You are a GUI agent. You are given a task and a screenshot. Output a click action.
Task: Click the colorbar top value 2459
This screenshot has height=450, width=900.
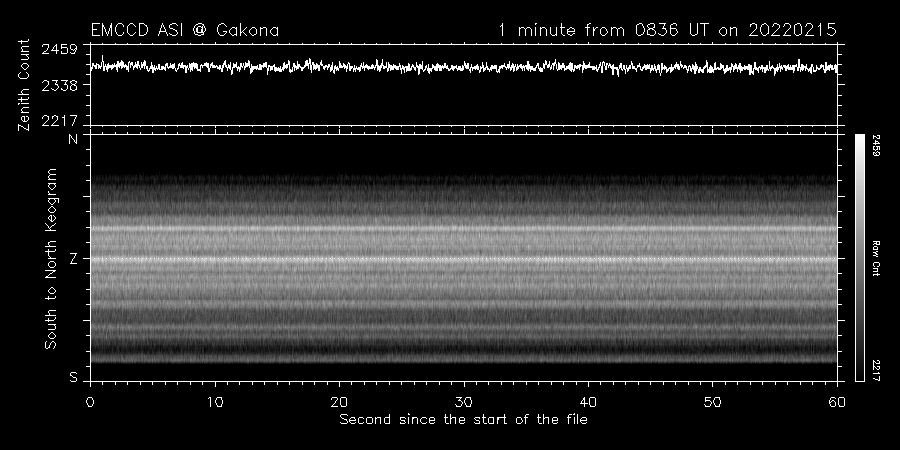click(x=876, y=146)
